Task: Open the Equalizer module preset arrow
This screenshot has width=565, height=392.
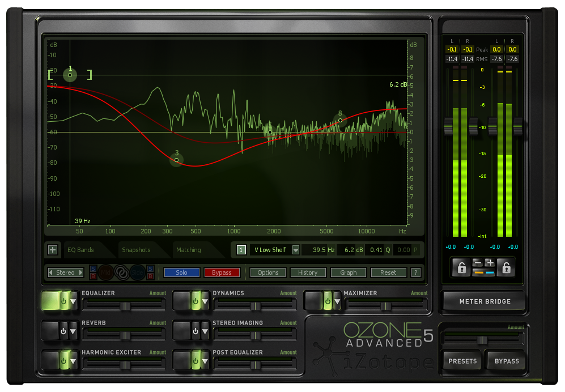Action: (74, 301)
